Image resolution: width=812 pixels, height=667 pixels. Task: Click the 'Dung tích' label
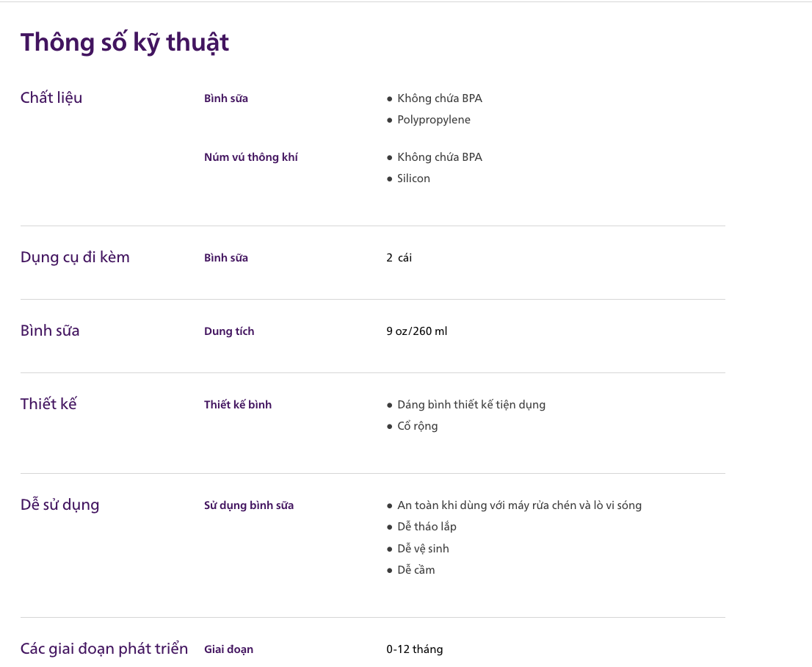229,331
